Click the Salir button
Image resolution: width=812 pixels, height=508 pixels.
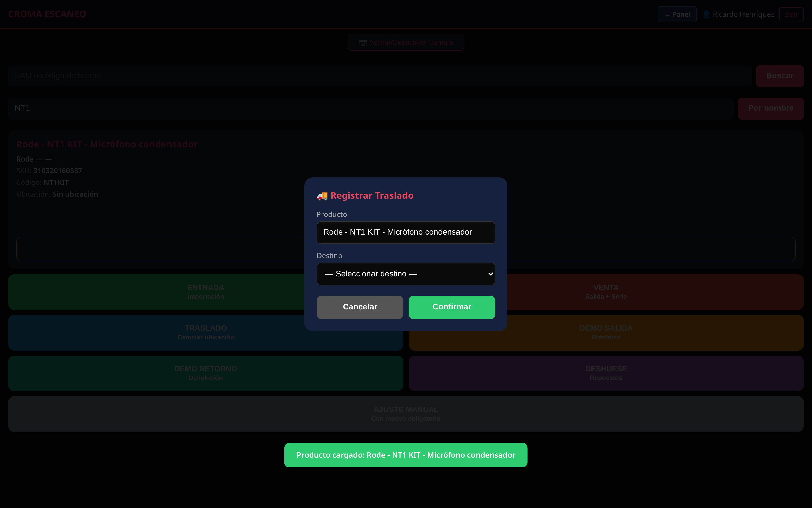point(791,14)
